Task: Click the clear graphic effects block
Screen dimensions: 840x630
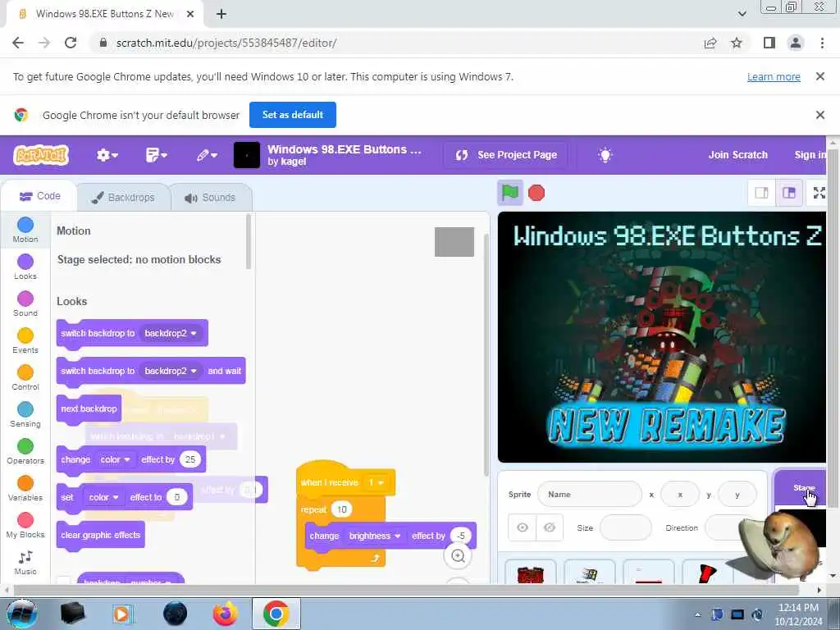Action: (x=101, y=535)
